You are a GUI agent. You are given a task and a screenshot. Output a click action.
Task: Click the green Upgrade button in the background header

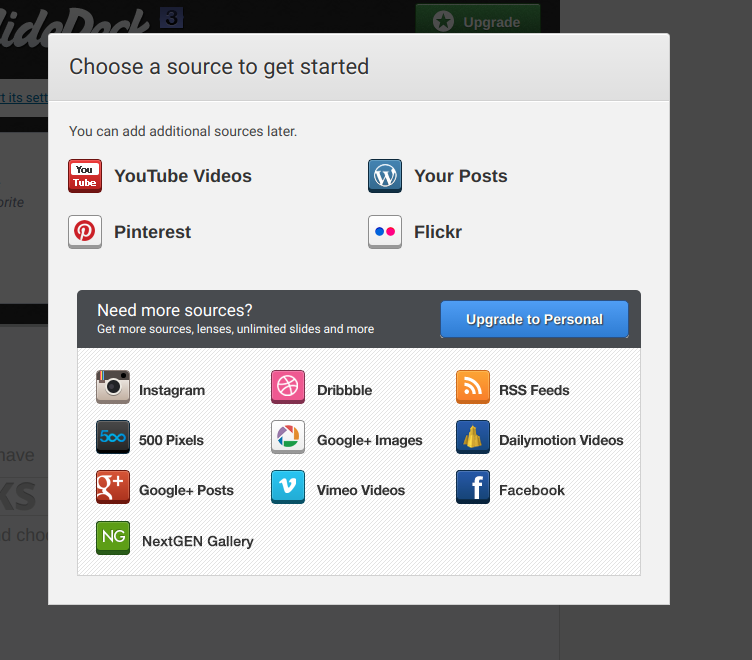pos(478,19)
